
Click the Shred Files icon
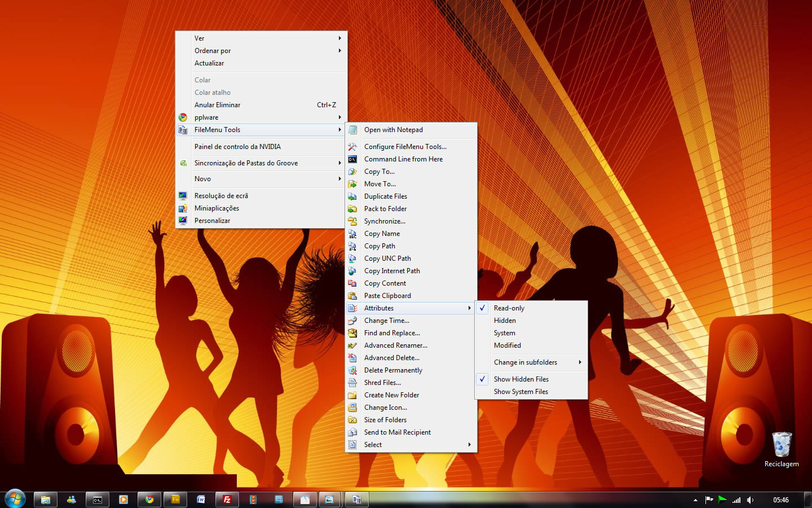(352, 383)
